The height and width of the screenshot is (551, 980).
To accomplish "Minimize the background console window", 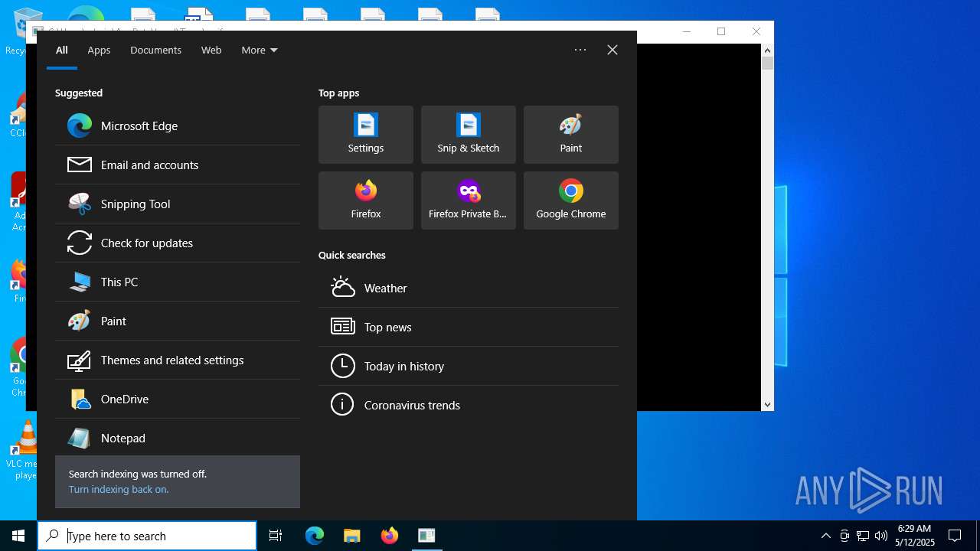I will pos(686,31).
